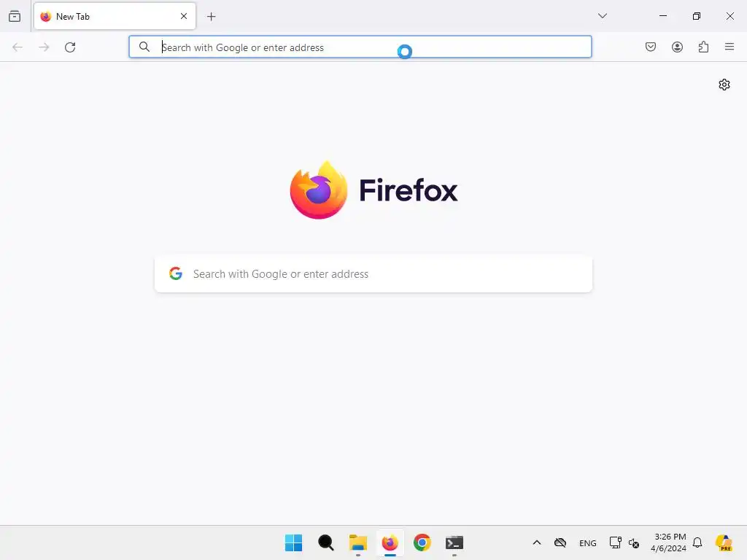
Task: Open the Firefox View icon
Action: [x=15, y=16]
